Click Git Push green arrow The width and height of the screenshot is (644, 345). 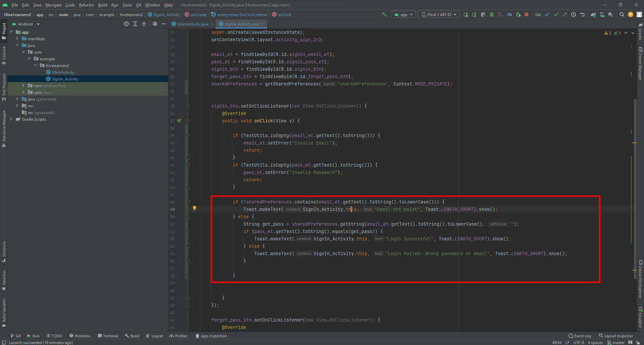(565, 15)
